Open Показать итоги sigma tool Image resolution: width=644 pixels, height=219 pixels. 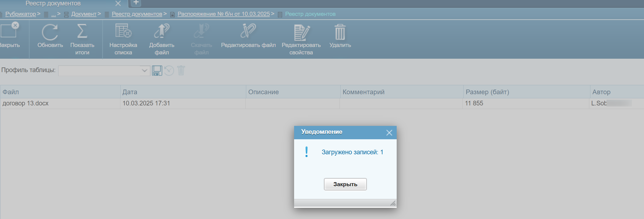82,31
